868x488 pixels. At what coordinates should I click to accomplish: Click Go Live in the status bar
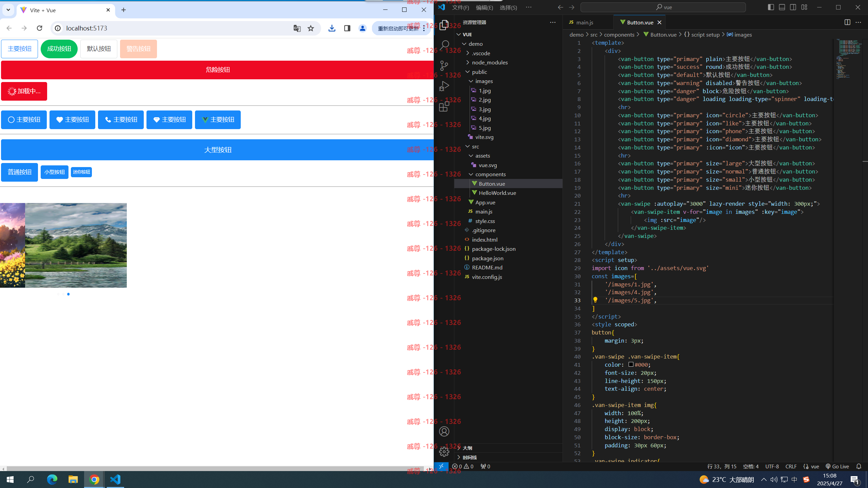click(x=837, y=466)
